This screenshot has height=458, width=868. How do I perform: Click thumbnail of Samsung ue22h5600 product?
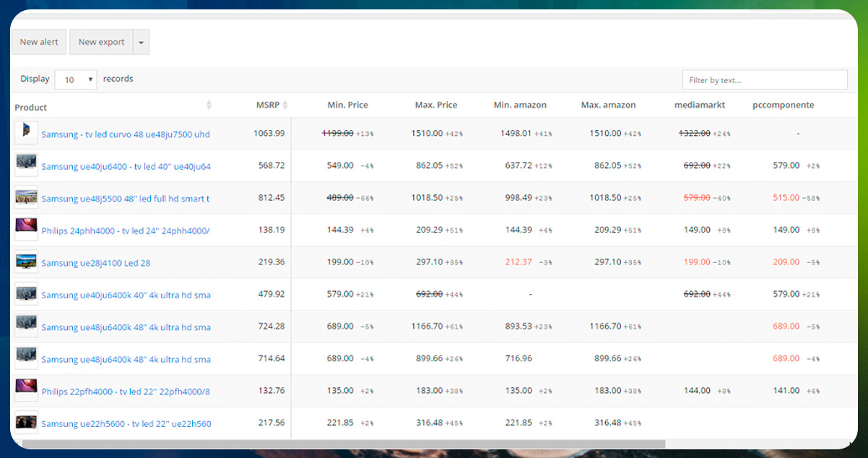point(26,422)
